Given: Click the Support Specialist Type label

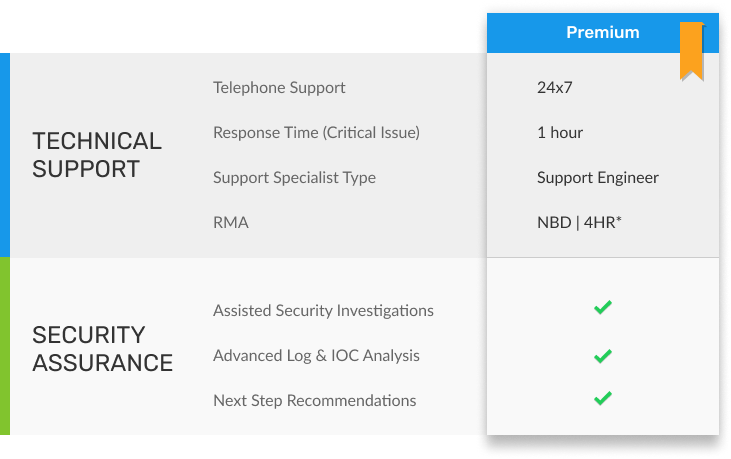Looking at the screenshot, I should (x=294, y=178).
